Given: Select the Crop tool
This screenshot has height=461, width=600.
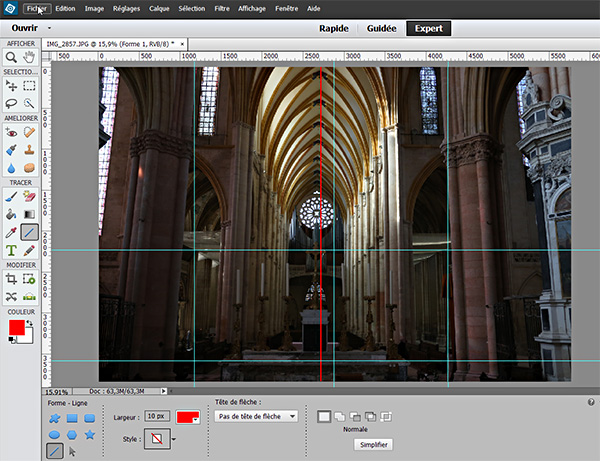Looking at the screenshot, I should (11, 279).
